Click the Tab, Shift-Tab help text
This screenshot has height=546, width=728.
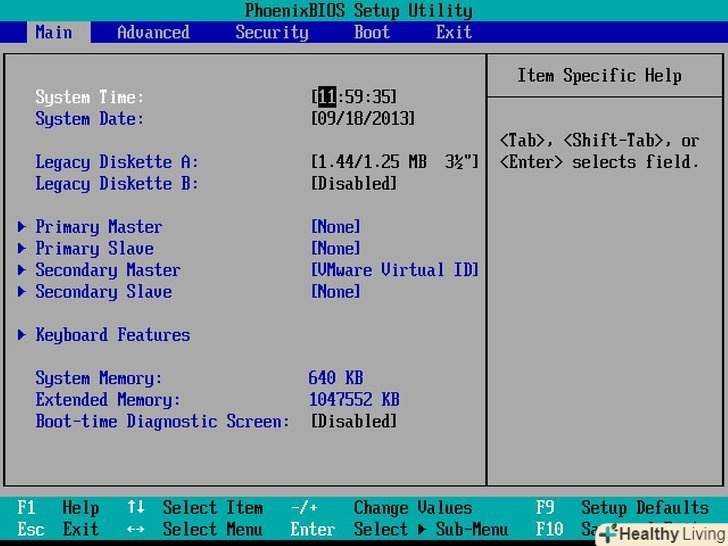pos(599,151)
